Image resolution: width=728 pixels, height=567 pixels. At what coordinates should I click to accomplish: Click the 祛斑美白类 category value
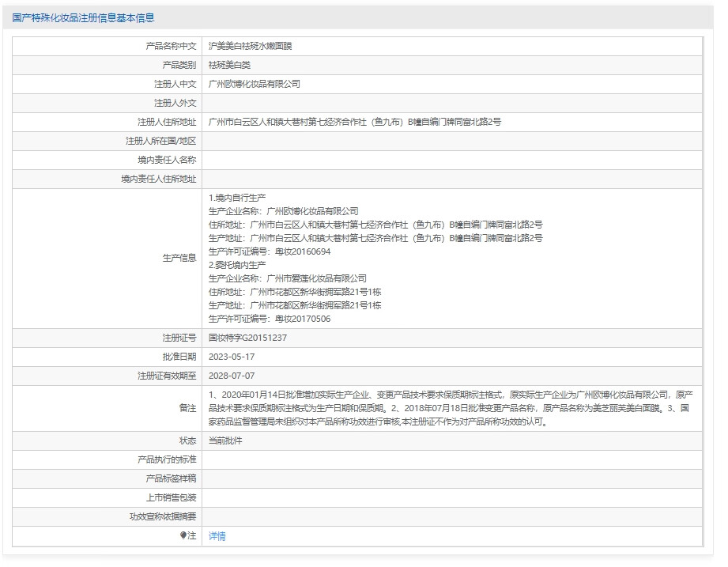pyautogui.click(x=229, y=66)
